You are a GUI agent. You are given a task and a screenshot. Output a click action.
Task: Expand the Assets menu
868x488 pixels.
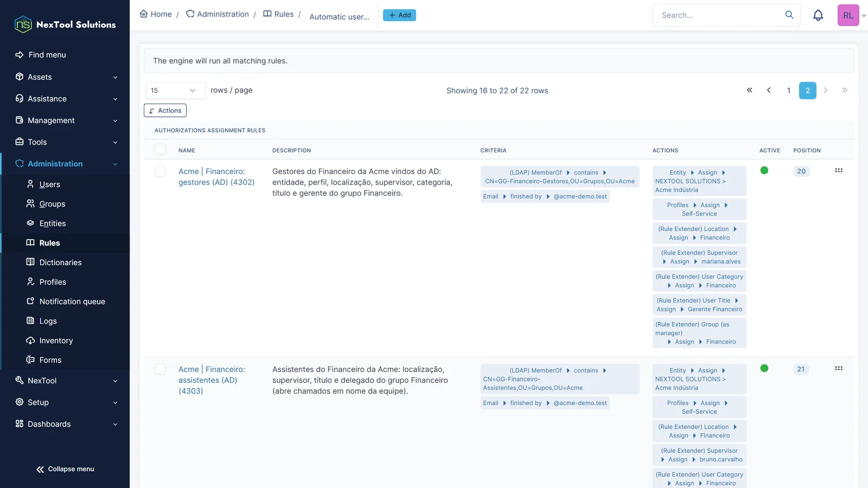65,77
